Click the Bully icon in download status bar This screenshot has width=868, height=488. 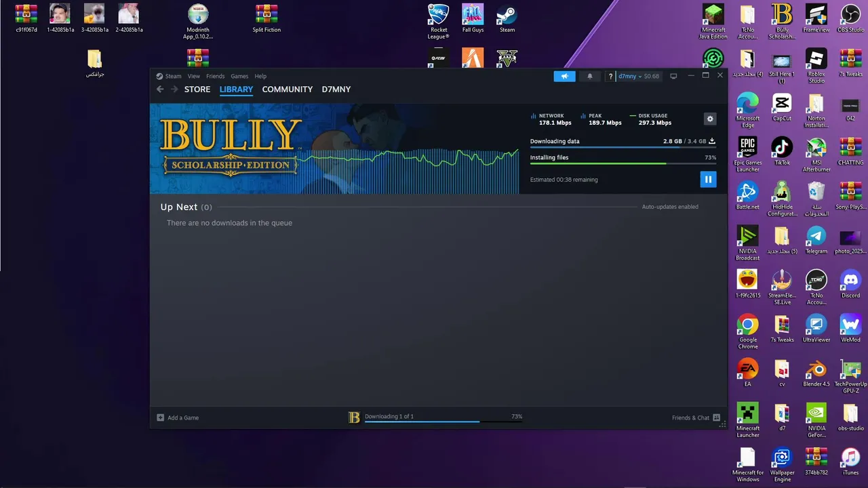[x=354, y=418]
